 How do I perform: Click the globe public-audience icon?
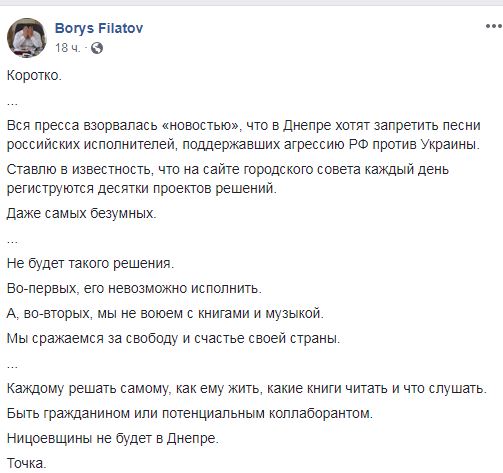coord(97,48)
